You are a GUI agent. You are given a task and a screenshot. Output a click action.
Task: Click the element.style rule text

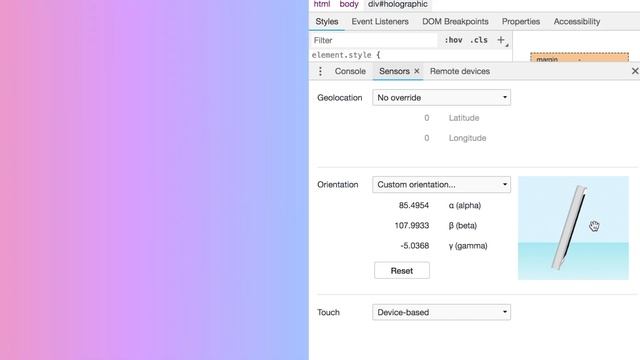pos(346,55)
